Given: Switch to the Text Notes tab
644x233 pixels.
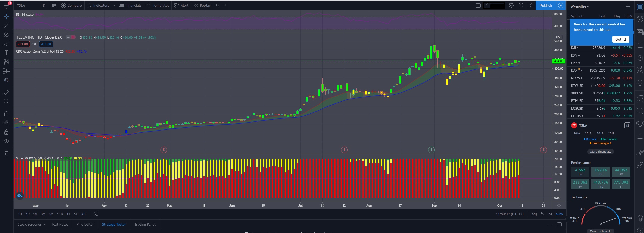Looking at the screenshot, I should coord(60,224).
